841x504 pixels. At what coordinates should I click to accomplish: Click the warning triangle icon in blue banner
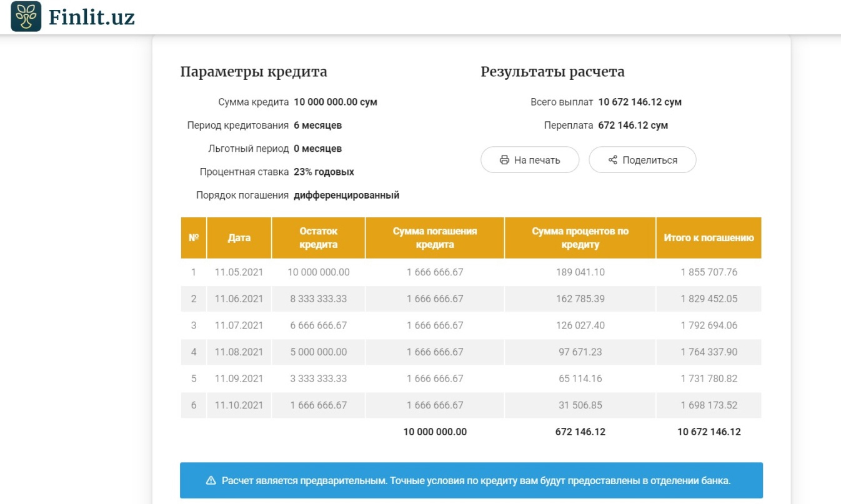click(x=211, y=481)
